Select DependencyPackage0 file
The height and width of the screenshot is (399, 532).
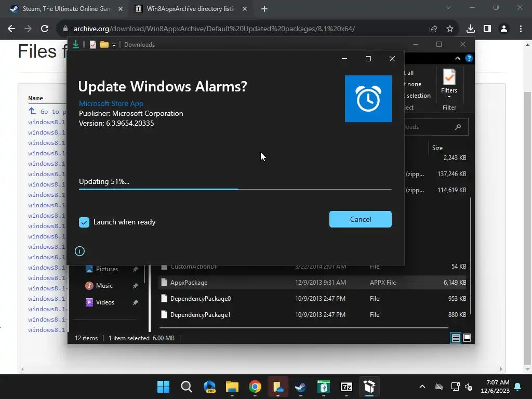pyautogui.click(x=200, y=299)
